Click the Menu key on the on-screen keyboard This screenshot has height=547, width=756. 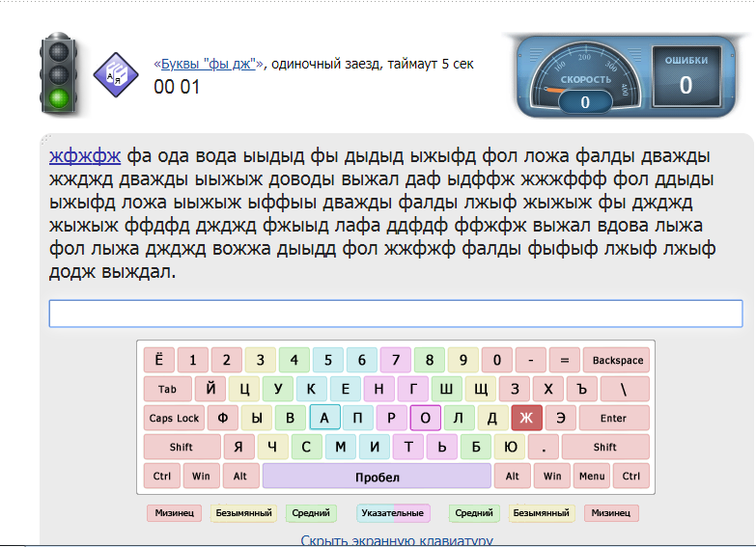592,477
